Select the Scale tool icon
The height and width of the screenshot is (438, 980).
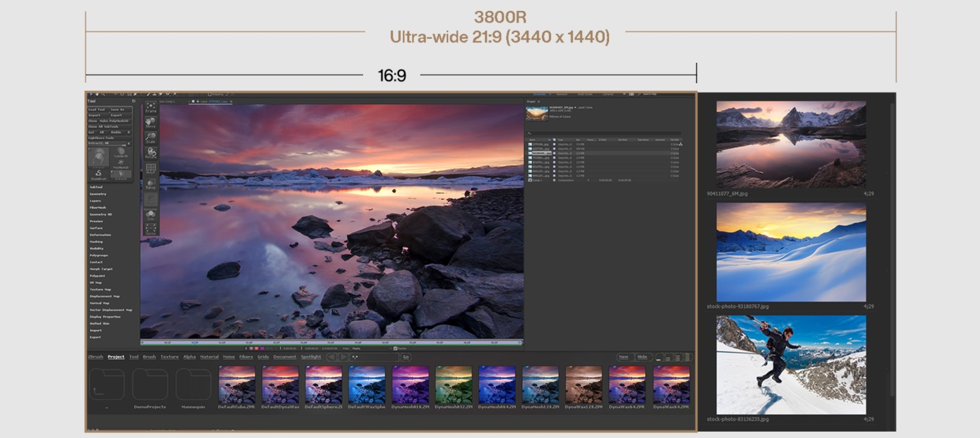[x=151, y=137]
